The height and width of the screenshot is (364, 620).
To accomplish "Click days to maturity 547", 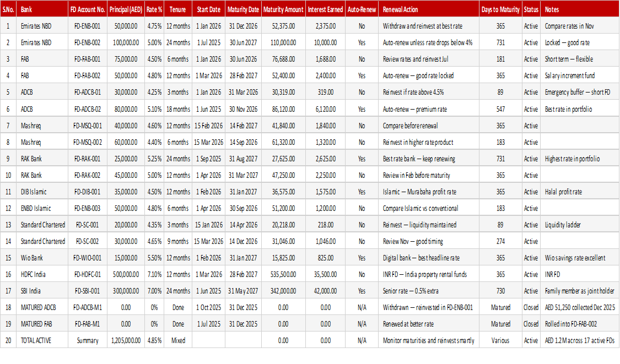I will 500,109.
